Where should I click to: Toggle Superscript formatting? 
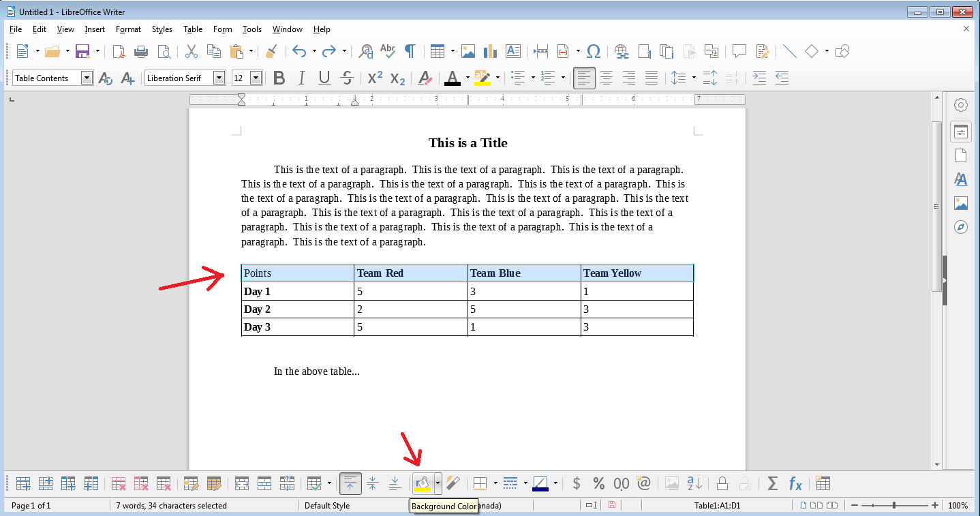pos(375,78)
